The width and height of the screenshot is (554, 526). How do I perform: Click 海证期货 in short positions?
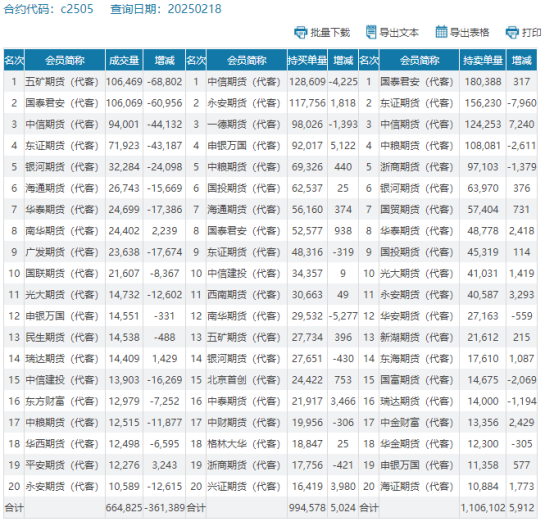[417, 486]
